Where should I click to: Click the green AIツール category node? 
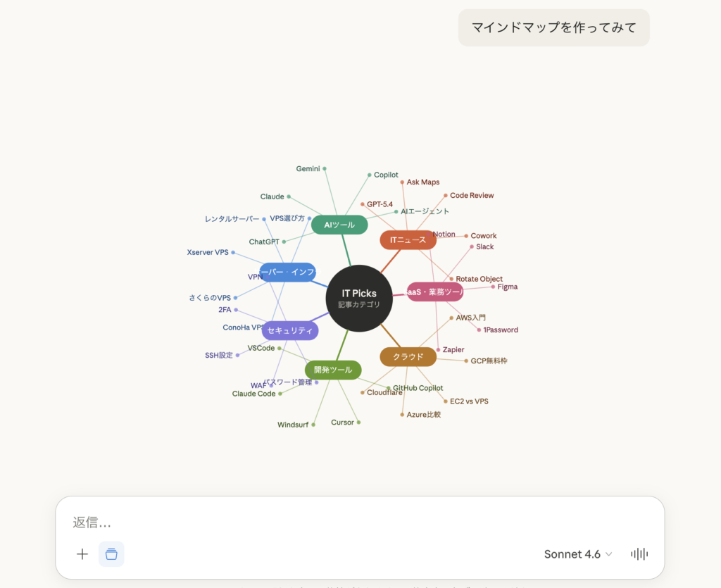[339, 225]
